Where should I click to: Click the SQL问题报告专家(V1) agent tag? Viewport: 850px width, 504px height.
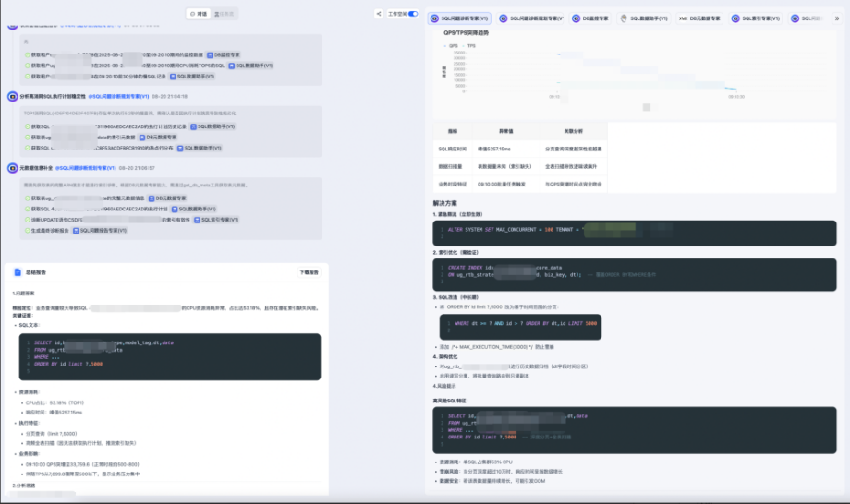(99, 231)
